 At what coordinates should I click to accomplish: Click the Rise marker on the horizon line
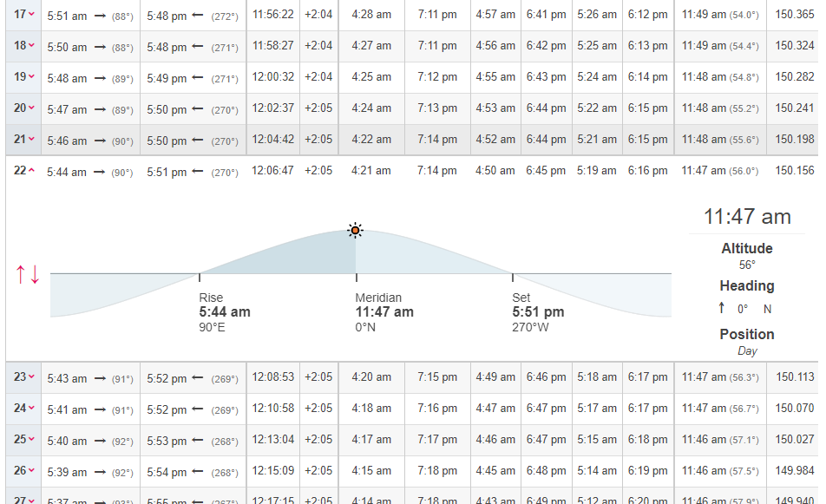tap(200, 277)
